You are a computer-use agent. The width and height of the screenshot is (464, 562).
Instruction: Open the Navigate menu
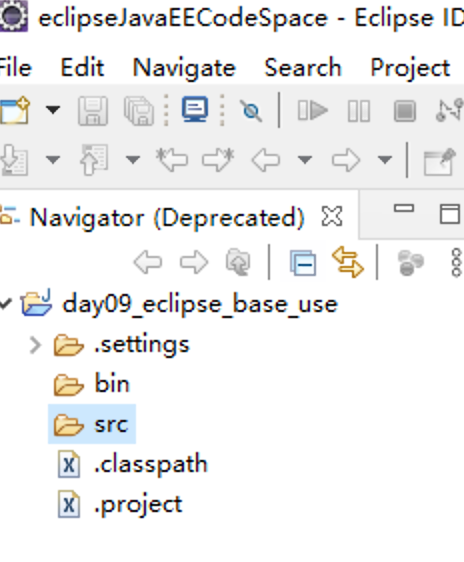[x=184, y=67]
